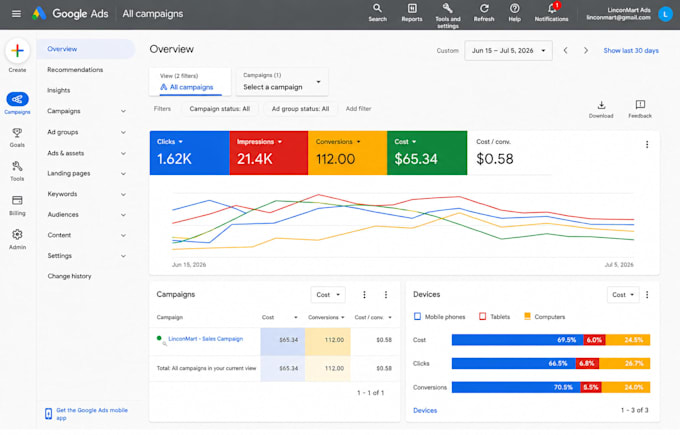Image resolution: width=680 pixels, height=435 pixels.
Task: Open Clicks metric dropdown on scorecard
Action: pyautogui.click(x=180, y=142)
